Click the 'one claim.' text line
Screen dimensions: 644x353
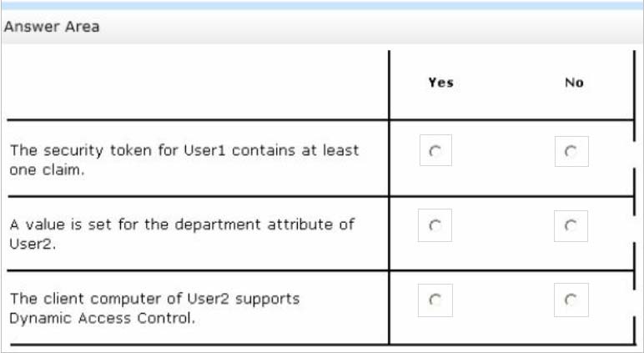[x=47, y=170]
